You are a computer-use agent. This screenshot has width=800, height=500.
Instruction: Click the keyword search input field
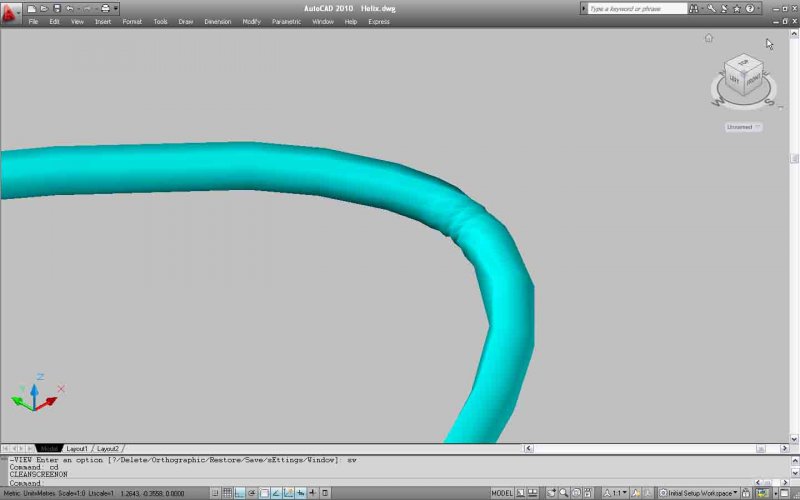(x=637, y=9)
